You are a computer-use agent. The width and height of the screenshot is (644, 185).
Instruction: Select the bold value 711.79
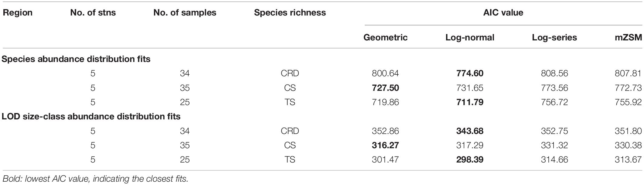point(470,102)
